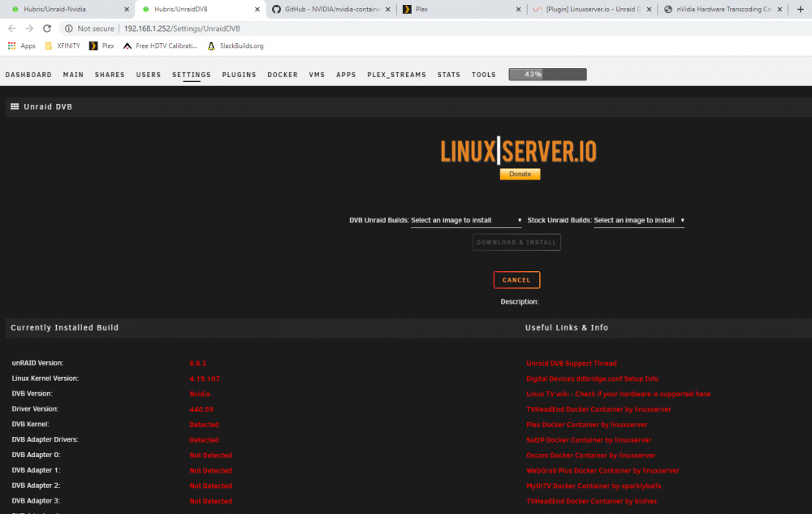Viewport: 812px width, 514px height.
Task: Open the Plex bookmark
Action: click(x=101, y=46)
